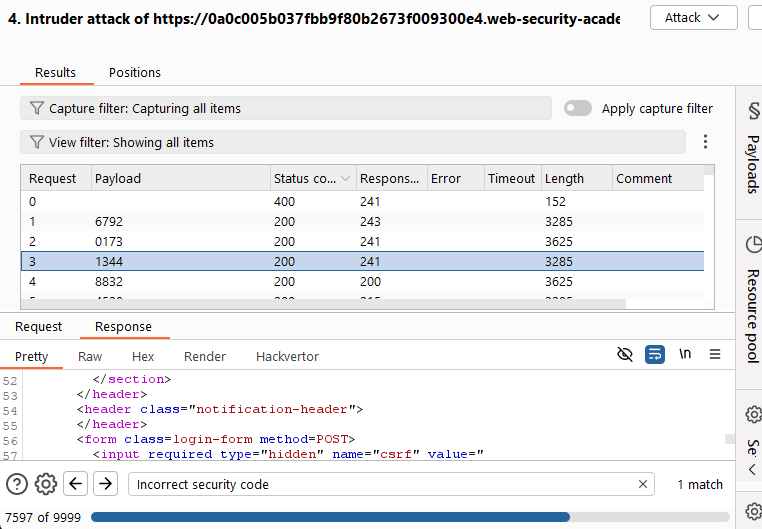
Task: Go to next search match arrow
Action: point(105,484)
